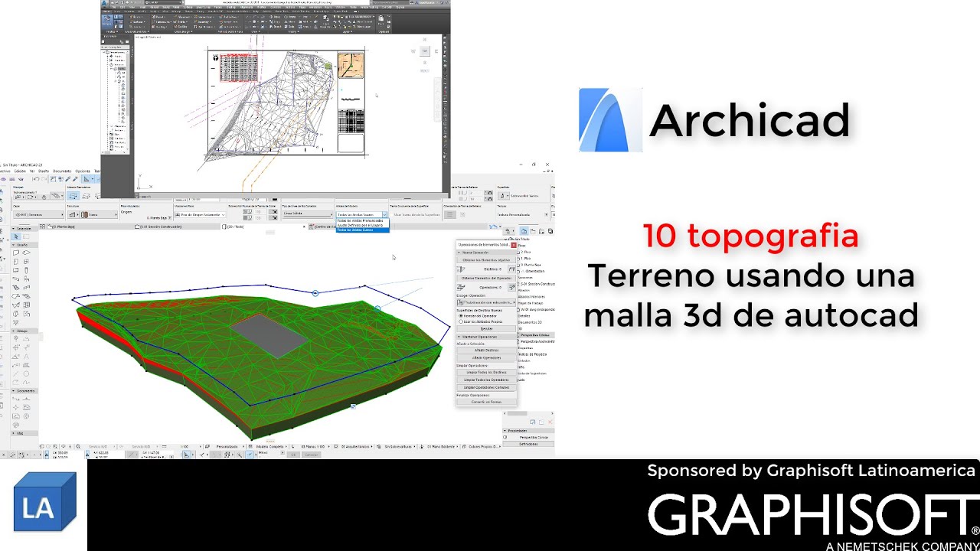980x551 pixels.
Task: Open the 'Documento' menu in Archicad
Action: 62,171
